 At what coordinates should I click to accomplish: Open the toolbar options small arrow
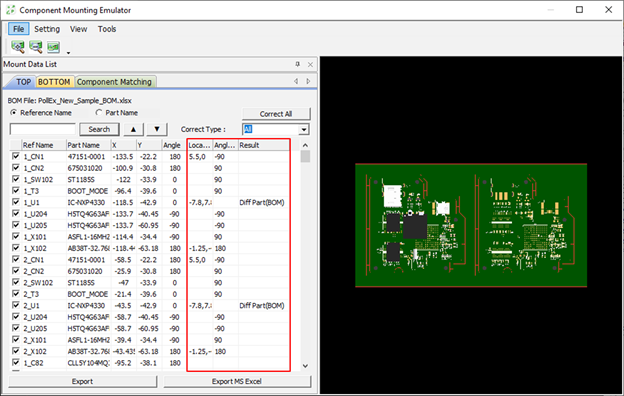[68, 53]
